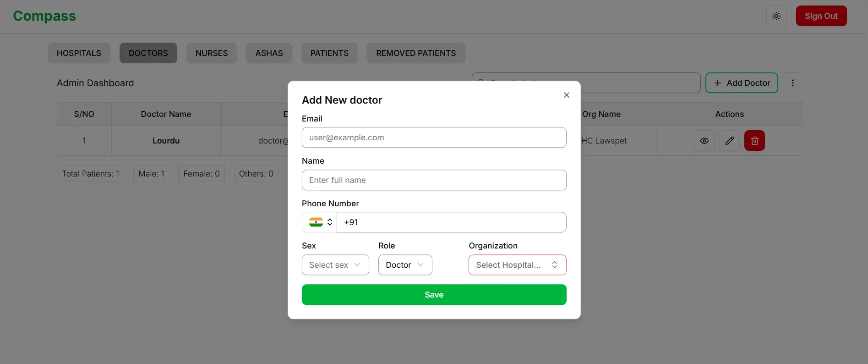Focus the Name input field
The height and width of the screenshot is (364, 868).
[x=434, y=180]
